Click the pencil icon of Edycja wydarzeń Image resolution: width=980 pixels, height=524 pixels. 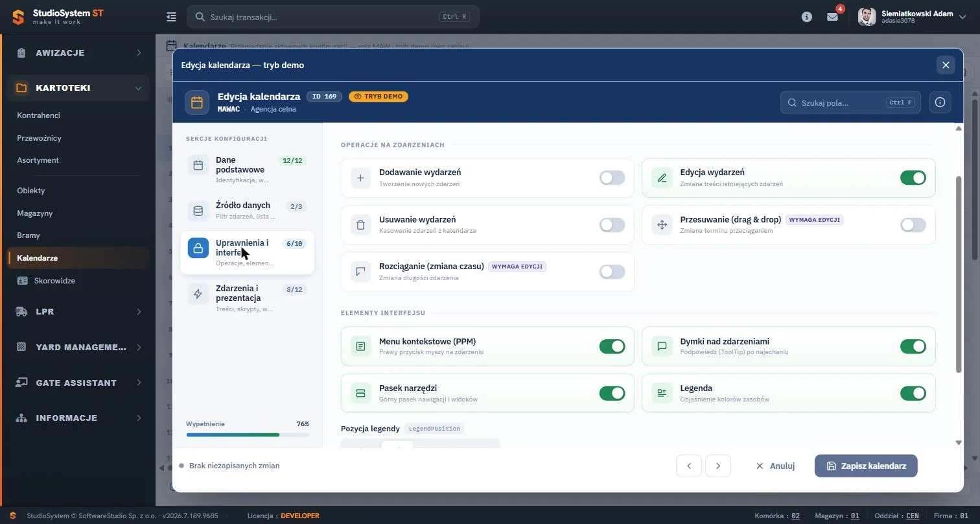point(662,178)
